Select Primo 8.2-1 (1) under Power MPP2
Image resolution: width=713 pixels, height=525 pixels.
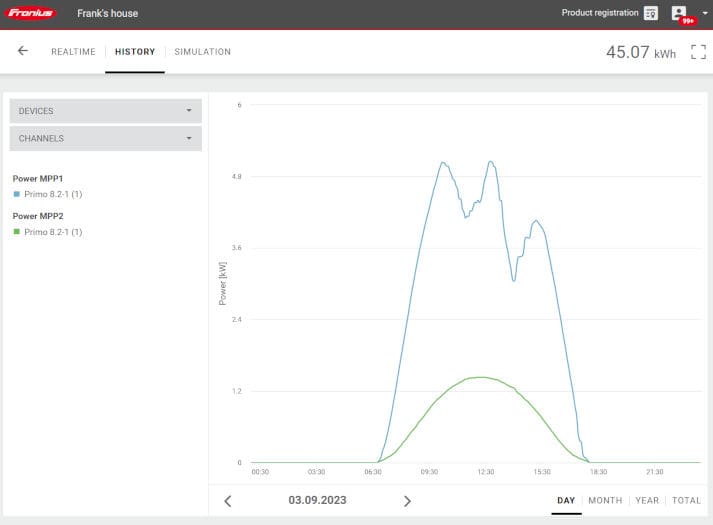click(x=53, y=232)
